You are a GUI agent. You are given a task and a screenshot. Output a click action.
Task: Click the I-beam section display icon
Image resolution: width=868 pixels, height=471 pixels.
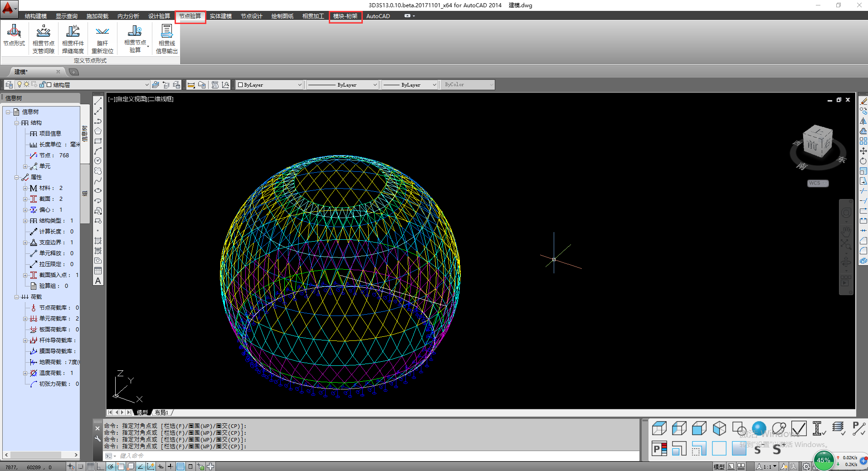click(x=819, y=428)
